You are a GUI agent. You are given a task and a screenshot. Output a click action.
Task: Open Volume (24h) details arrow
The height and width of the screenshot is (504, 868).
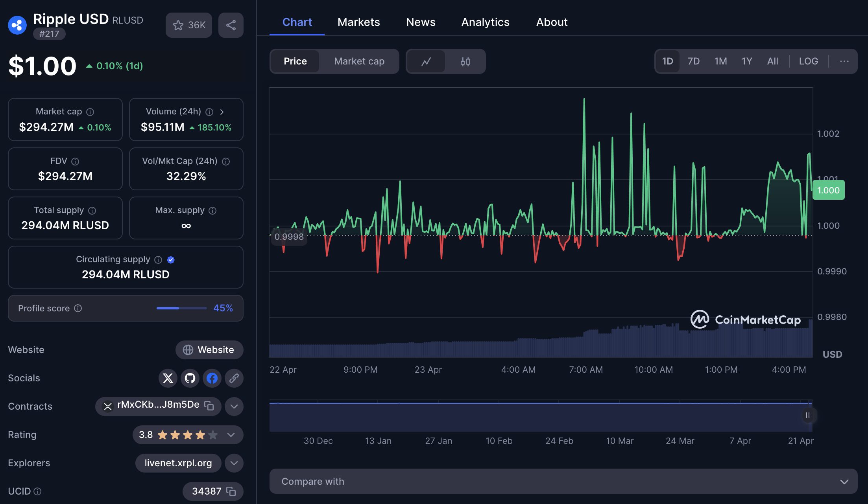222,112
